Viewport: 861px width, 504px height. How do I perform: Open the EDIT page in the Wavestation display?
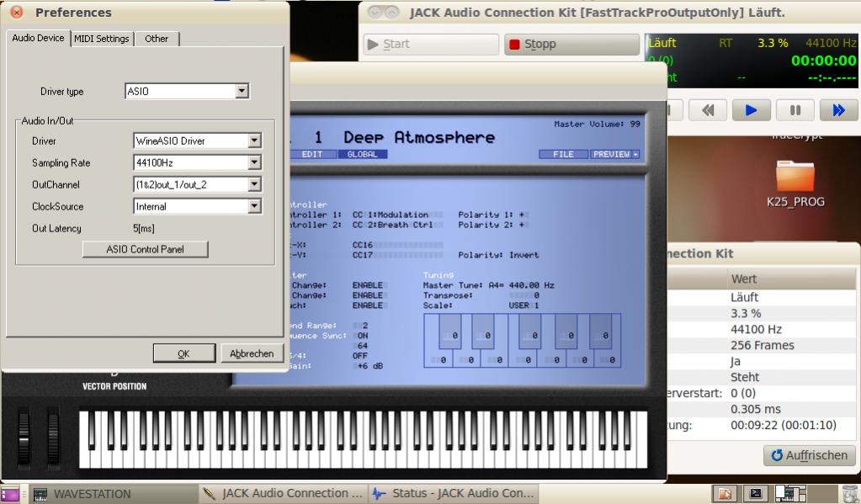coord(312,154)
